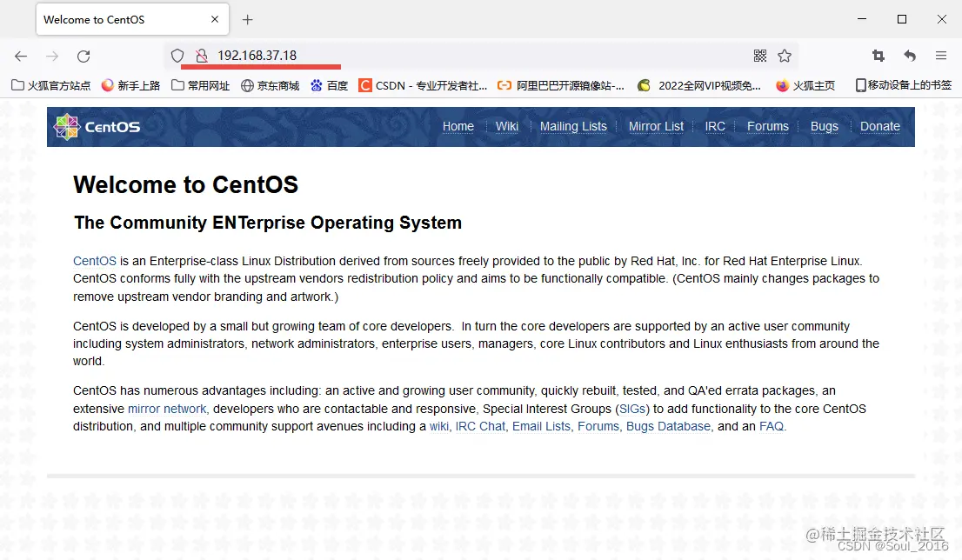Open the 京东商城 bookmark
Viewport: 962px width, 560px height.
tap(270, 85)
